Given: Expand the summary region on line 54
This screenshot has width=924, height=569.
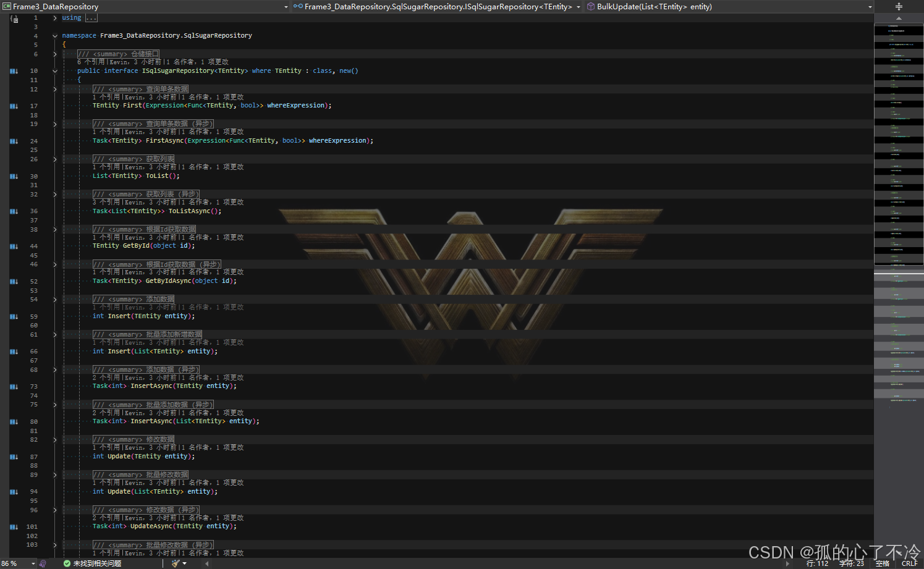Looking at the screenshot, I should pyautogui.click(x=55, y=300).
